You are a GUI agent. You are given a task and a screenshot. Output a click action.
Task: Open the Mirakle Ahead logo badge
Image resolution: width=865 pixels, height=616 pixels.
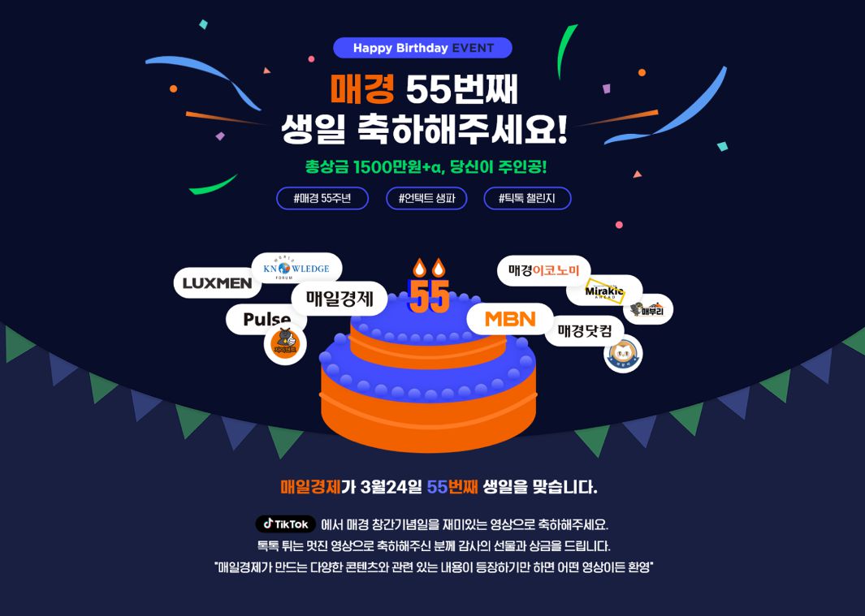[604, 291]
